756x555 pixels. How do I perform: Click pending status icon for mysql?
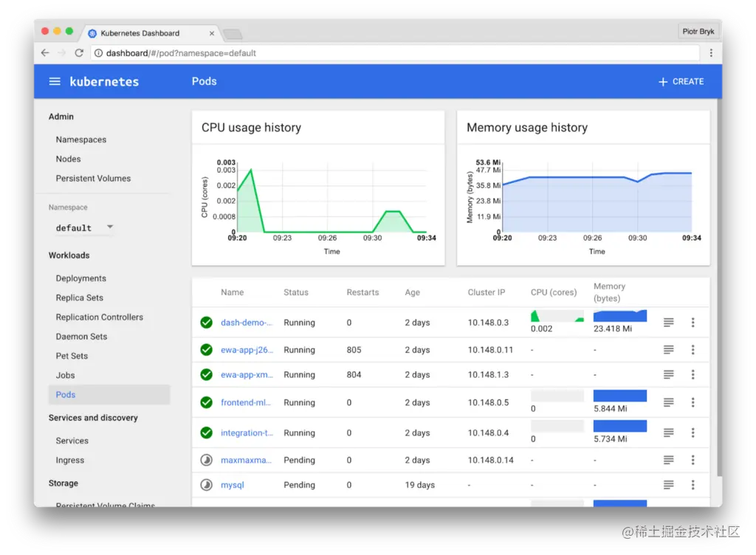coord(207,485)
